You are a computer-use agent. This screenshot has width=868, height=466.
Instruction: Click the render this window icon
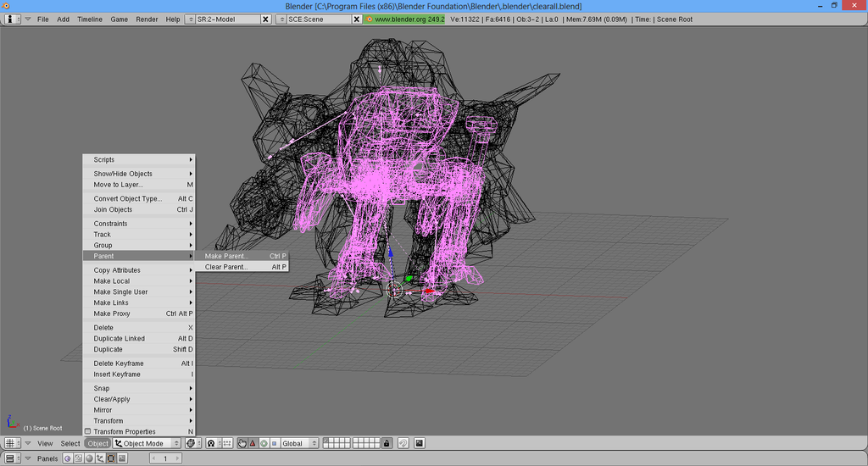point(420,443)
